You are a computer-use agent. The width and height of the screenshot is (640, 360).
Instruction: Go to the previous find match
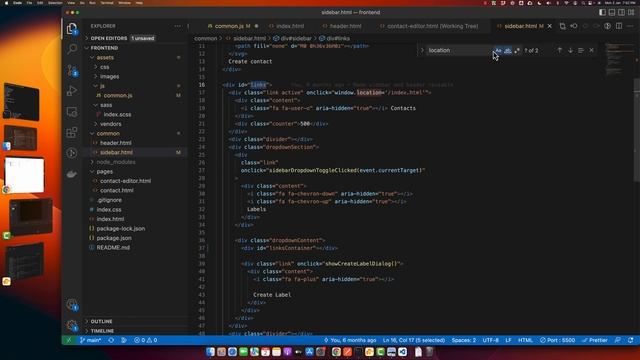click(x=560, y=50)
